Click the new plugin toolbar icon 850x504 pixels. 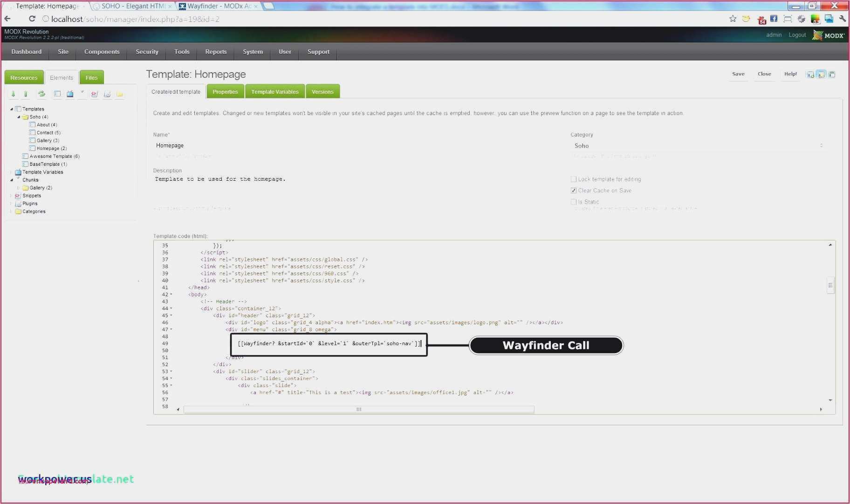point(107,94)
